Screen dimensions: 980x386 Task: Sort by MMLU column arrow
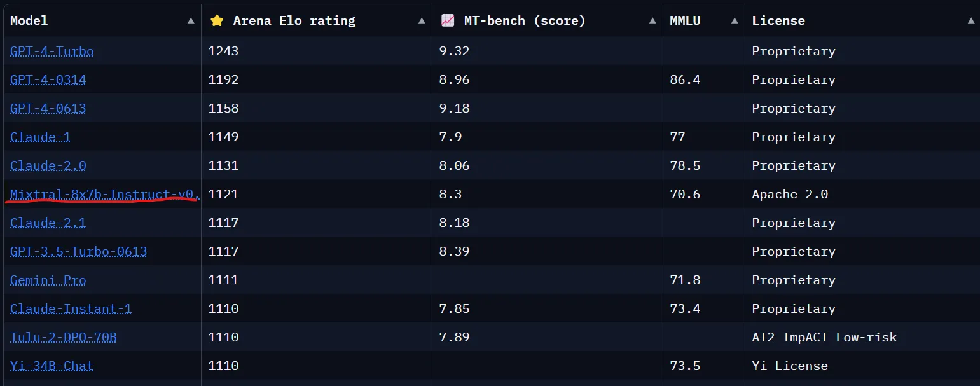735,21
